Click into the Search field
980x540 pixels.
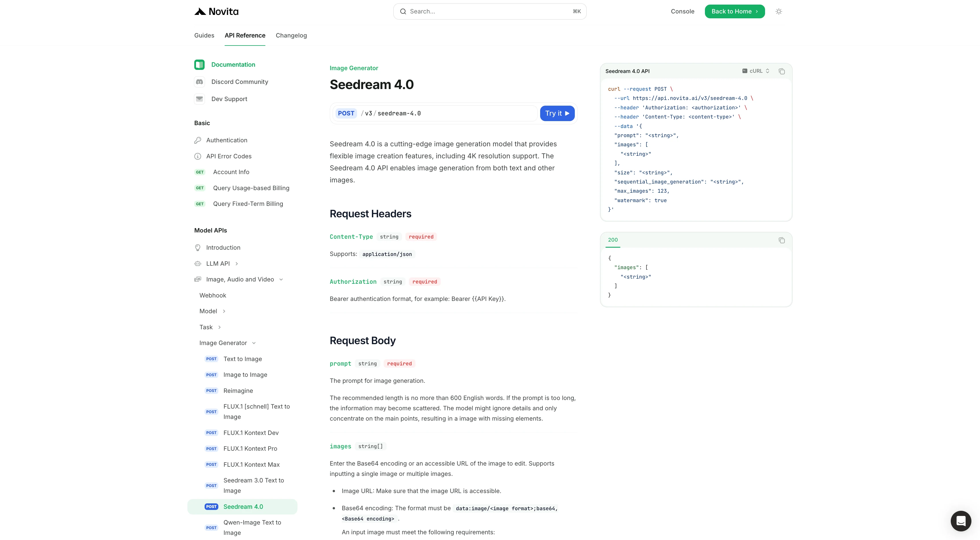pos(490,11)
